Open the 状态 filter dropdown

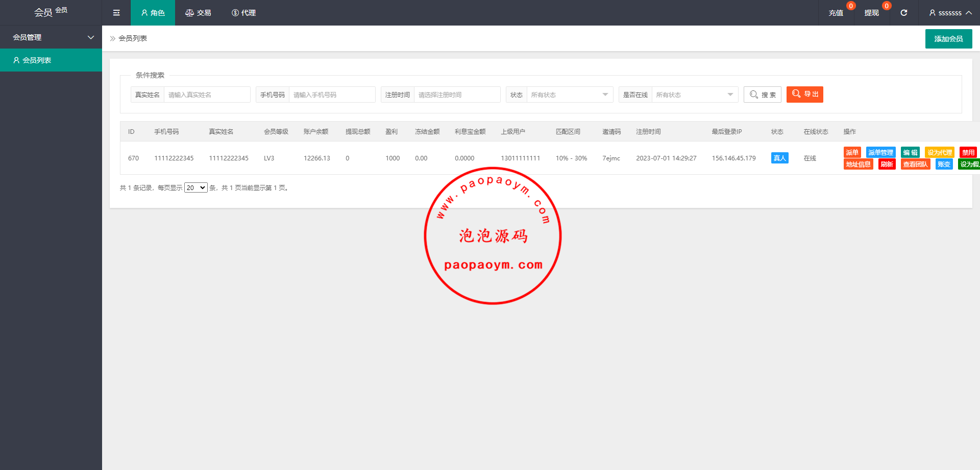click(570, 95)
